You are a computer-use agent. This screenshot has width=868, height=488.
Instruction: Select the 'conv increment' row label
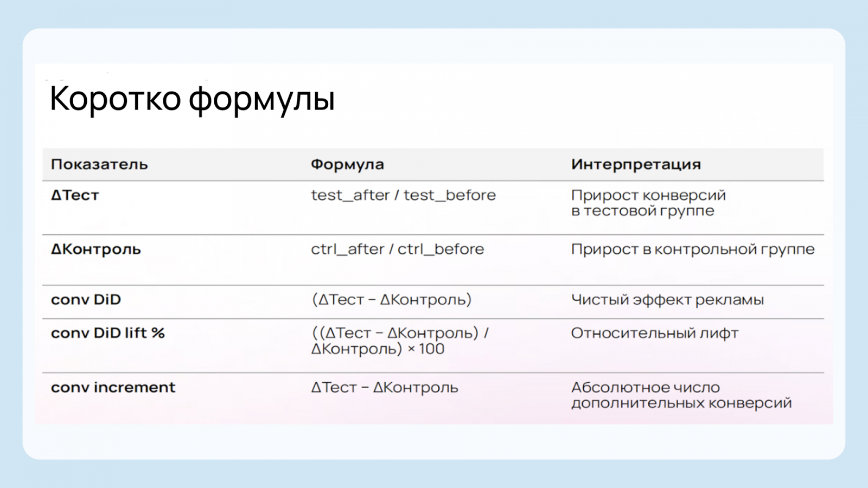(113, 388)
